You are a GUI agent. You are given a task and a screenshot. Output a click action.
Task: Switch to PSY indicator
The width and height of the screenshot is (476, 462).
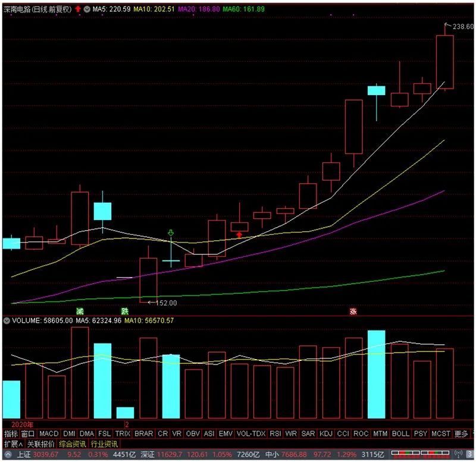(x=421, y=434)
